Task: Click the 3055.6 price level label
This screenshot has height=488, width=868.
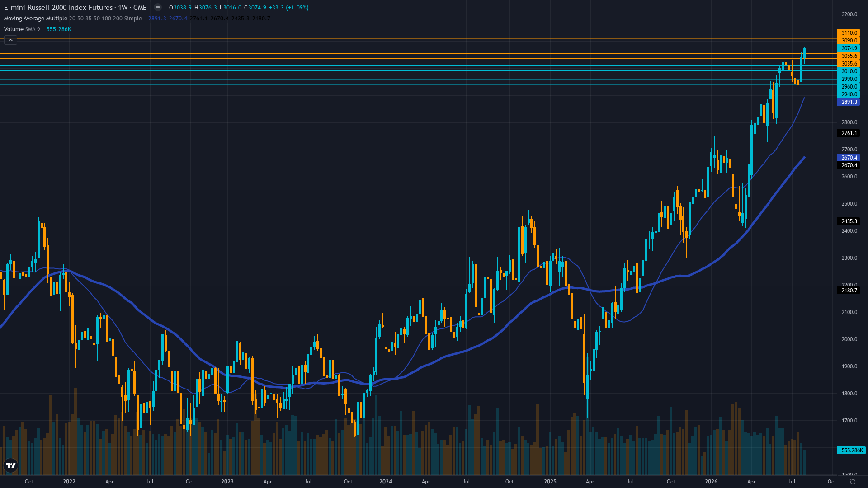Action: point(849,56)
